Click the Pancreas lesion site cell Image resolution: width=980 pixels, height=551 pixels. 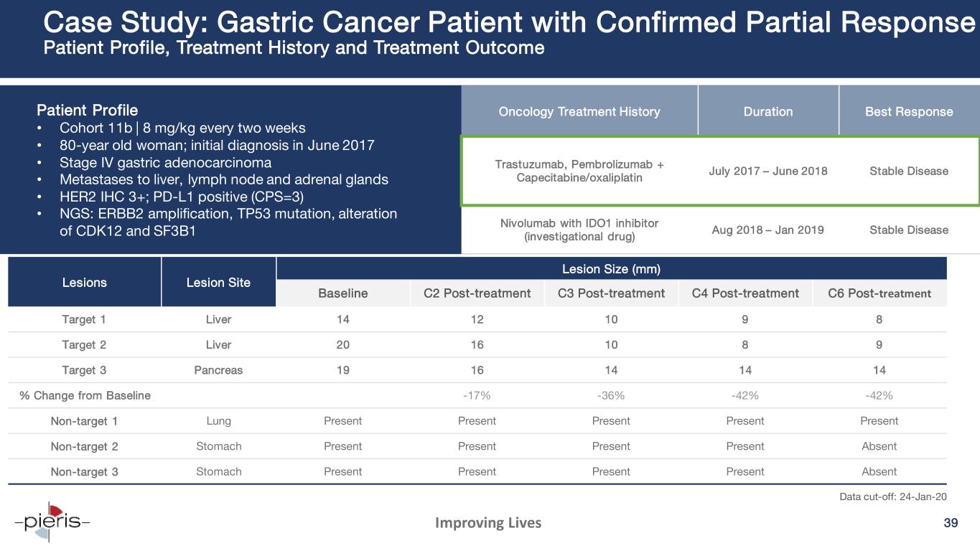[218, 370]
